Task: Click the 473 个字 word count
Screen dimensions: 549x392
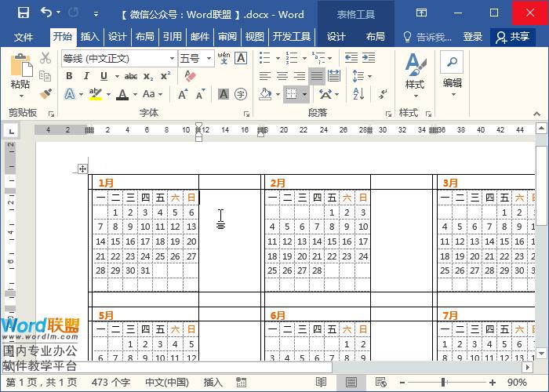Action: point(111,382)
